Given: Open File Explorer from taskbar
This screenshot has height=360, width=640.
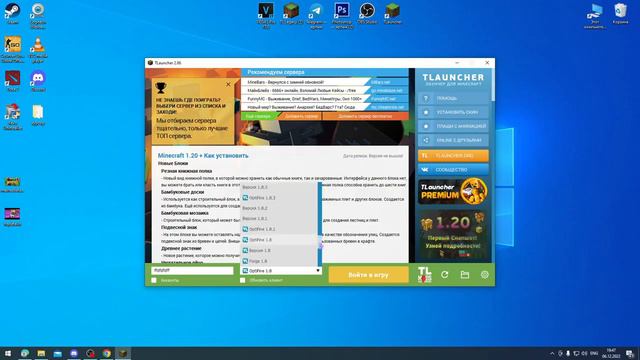Looking at the screenshot, I should (41, 353).
